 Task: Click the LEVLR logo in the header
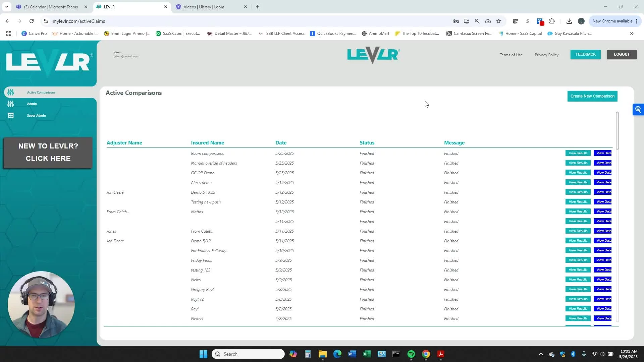click(373, 55)
